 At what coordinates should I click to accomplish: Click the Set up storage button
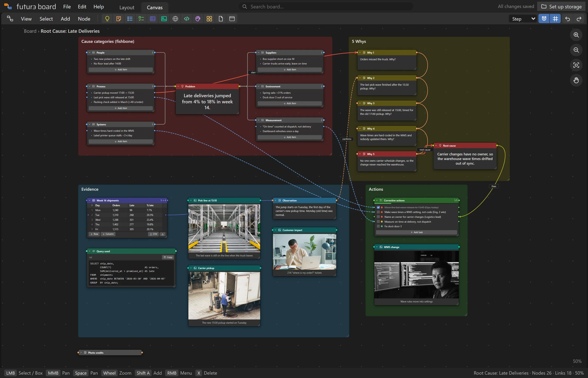(562, 7)
